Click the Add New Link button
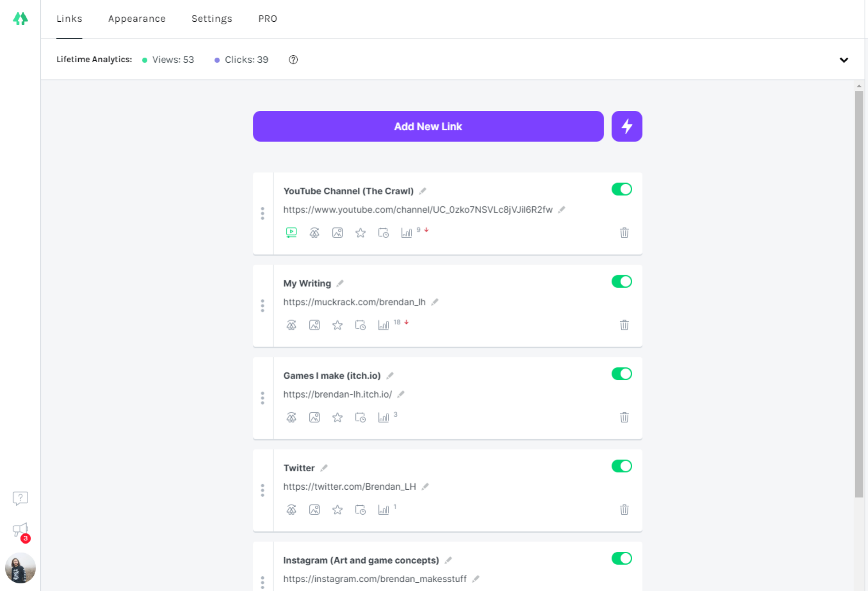868x591 pixels. [428, 126]
